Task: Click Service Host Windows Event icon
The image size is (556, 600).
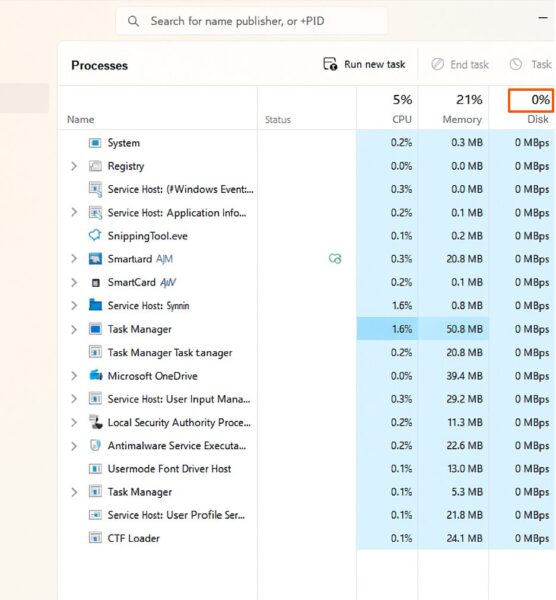Action: [x=95, y=189]
